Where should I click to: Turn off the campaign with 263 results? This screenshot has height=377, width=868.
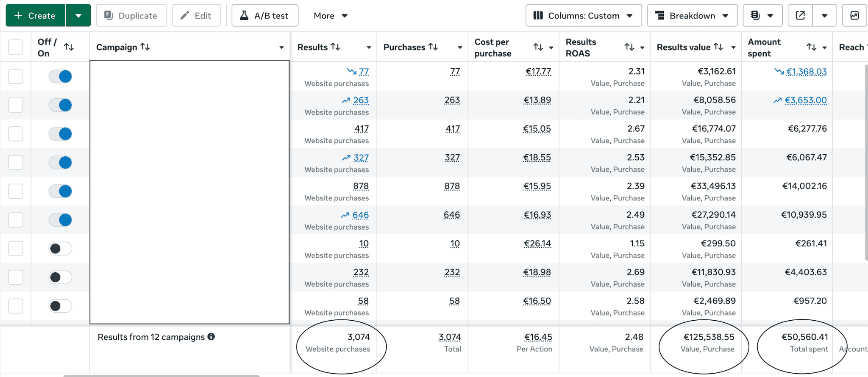click(60, 105)
